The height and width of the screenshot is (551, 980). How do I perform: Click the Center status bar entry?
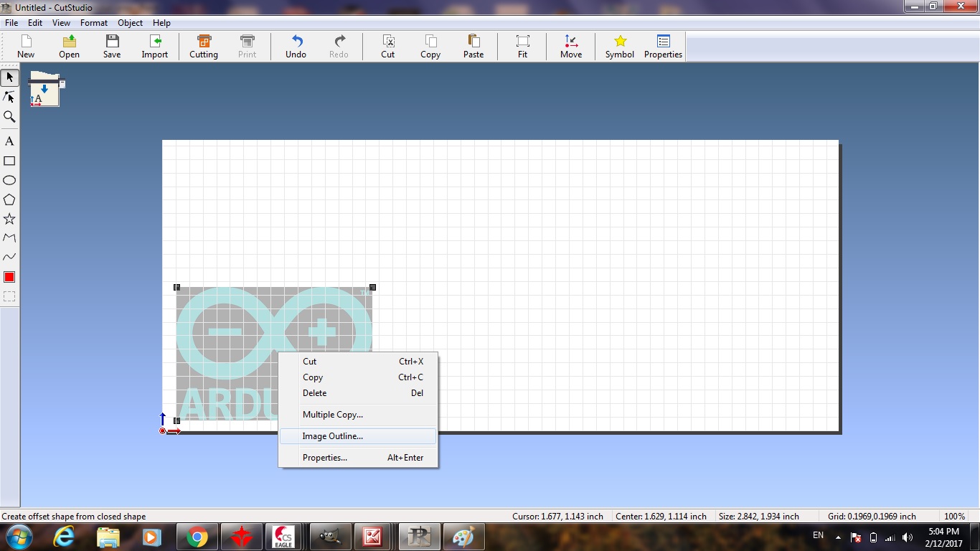click(661, 517)
